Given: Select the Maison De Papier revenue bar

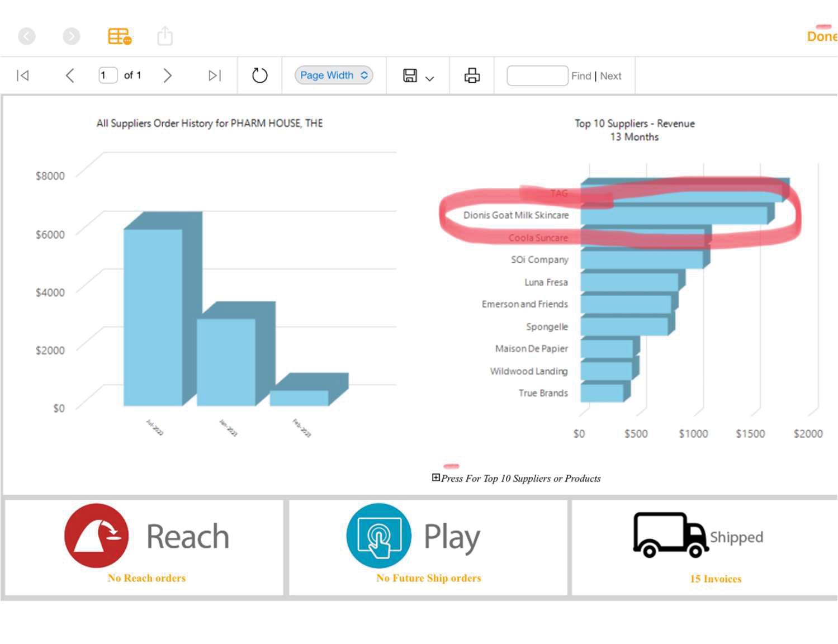Looking at the screenshot, I should (607, 349).
